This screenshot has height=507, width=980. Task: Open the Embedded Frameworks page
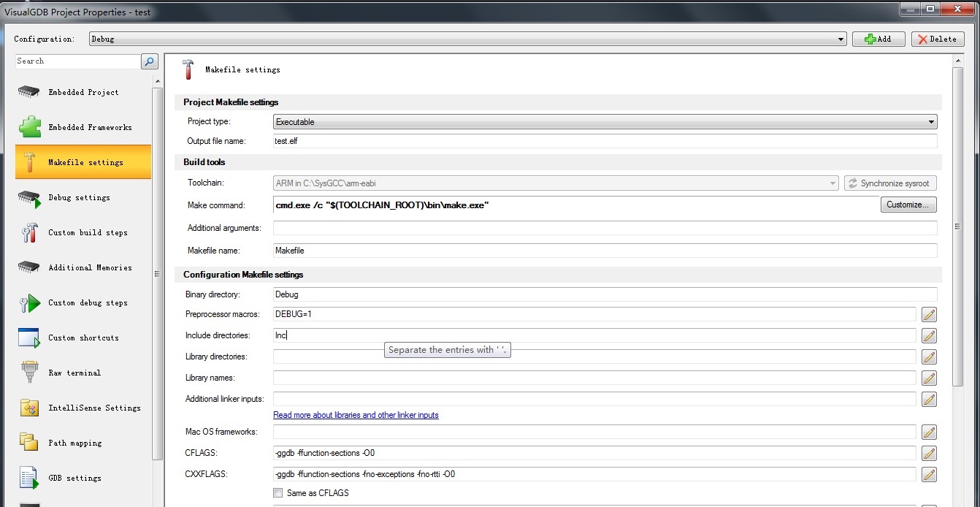coord(83,127)
